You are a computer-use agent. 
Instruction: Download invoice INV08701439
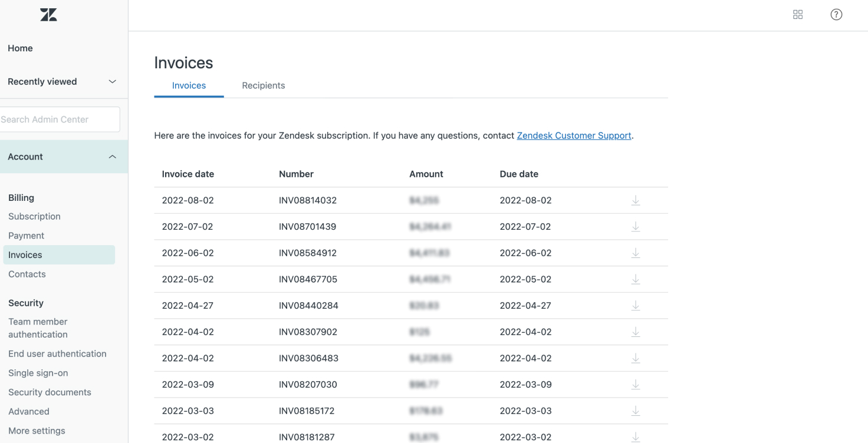636,227
